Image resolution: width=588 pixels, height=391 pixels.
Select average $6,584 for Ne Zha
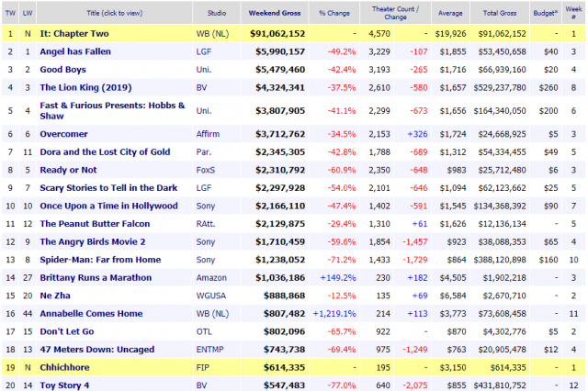coord(453,296)
